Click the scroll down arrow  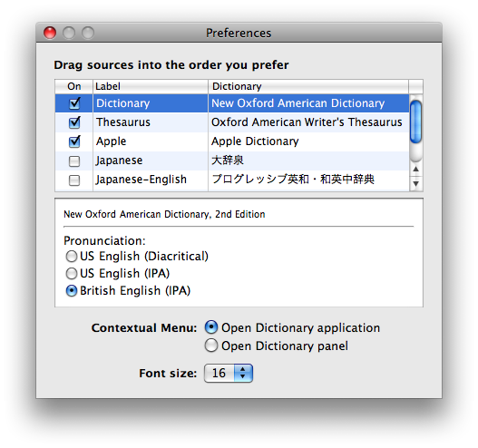(415, 183)
